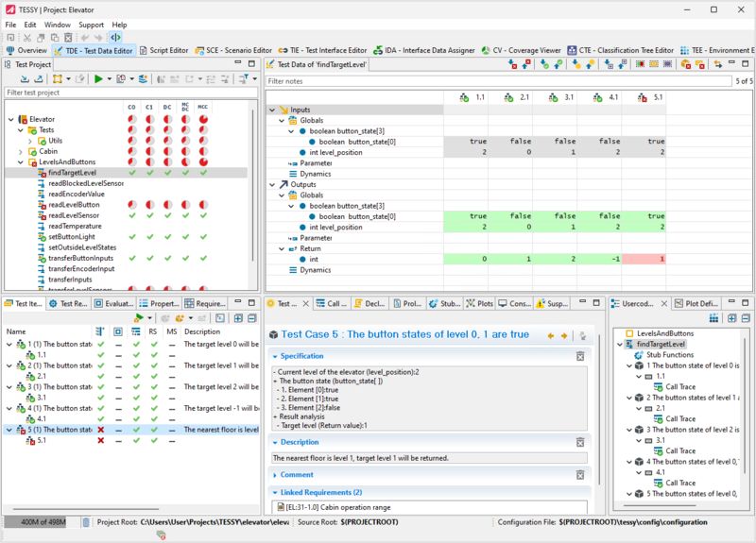Click the garbage collector trash icon
756x543 pixels.
click(x=87, y=522)
